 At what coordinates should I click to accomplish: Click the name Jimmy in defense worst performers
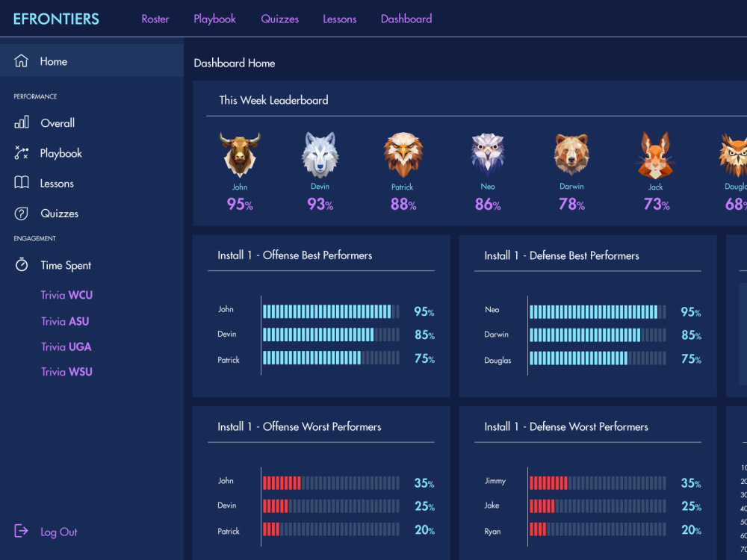tap(495, 481)
